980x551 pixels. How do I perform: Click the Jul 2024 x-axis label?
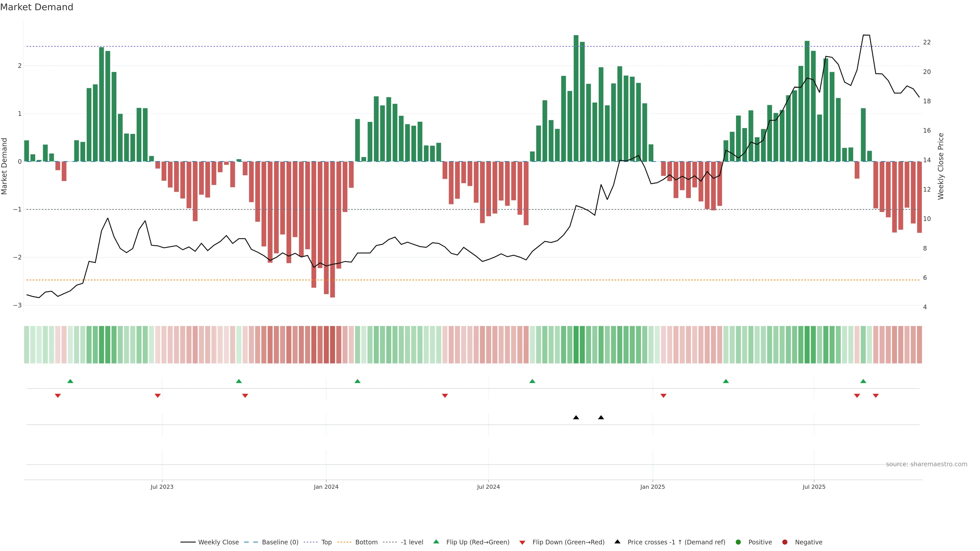point(488,487)
